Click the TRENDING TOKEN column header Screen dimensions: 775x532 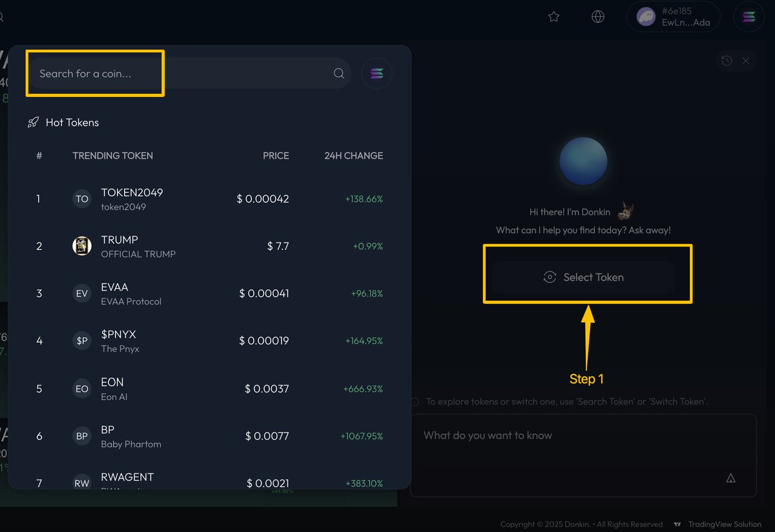point(113,156)
